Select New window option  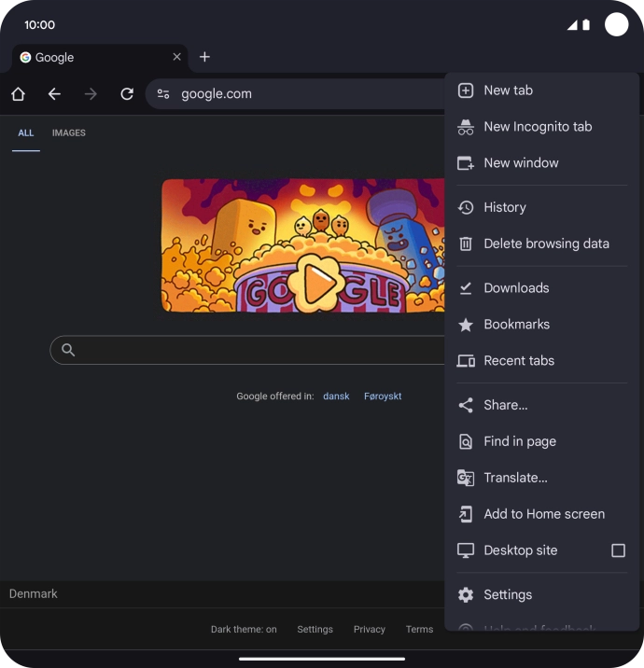click(541, 163)
